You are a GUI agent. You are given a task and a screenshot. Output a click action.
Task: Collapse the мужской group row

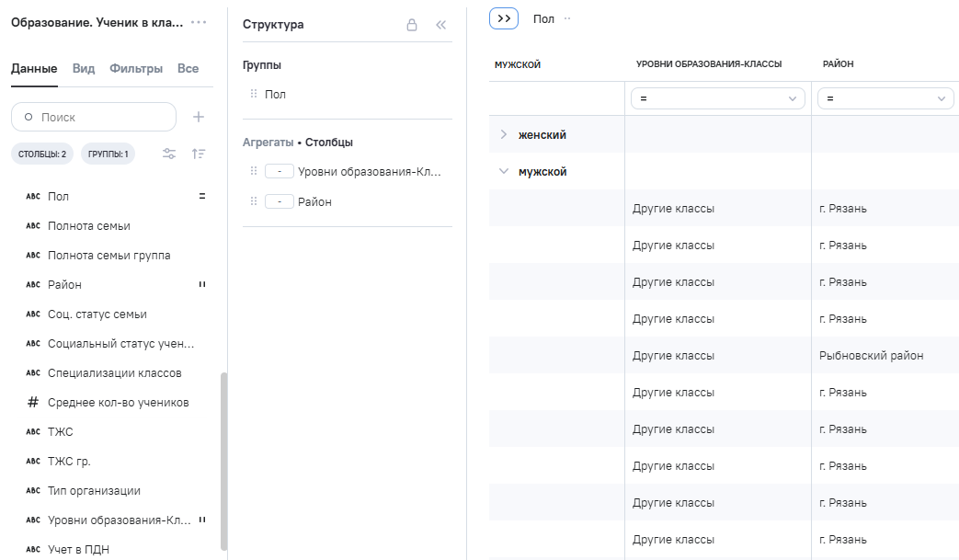point(503,171)
